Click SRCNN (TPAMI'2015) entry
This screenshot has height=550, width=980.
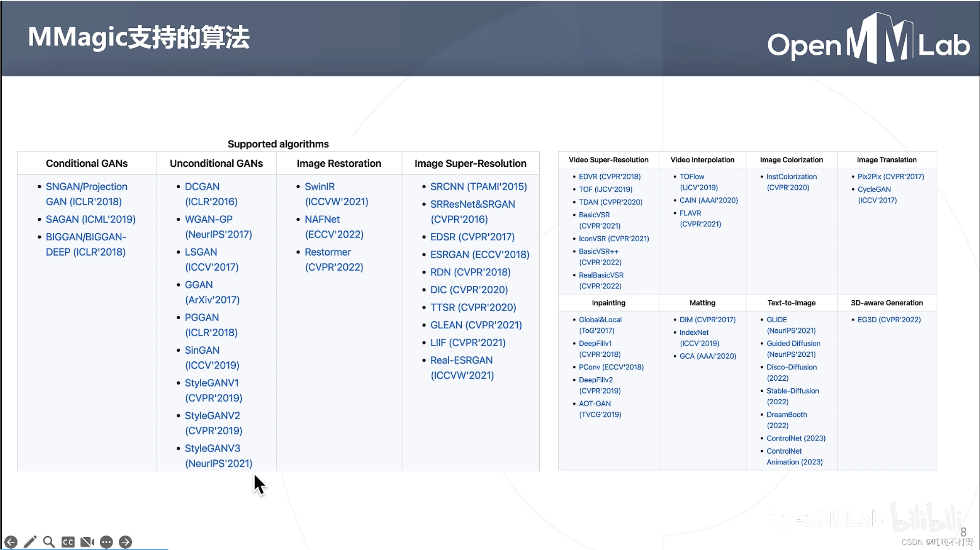[x=478, y=187]
